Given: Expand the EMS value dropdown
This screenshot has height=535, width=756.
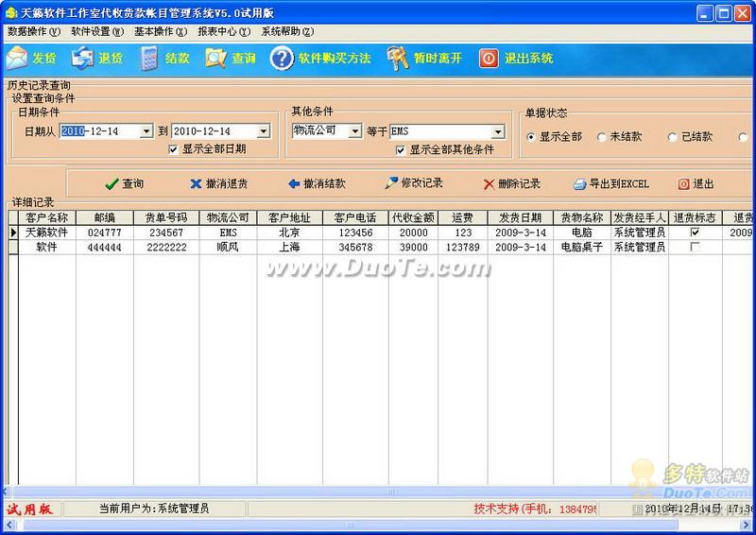Looking at the screenshot, I should click(497, 131).
